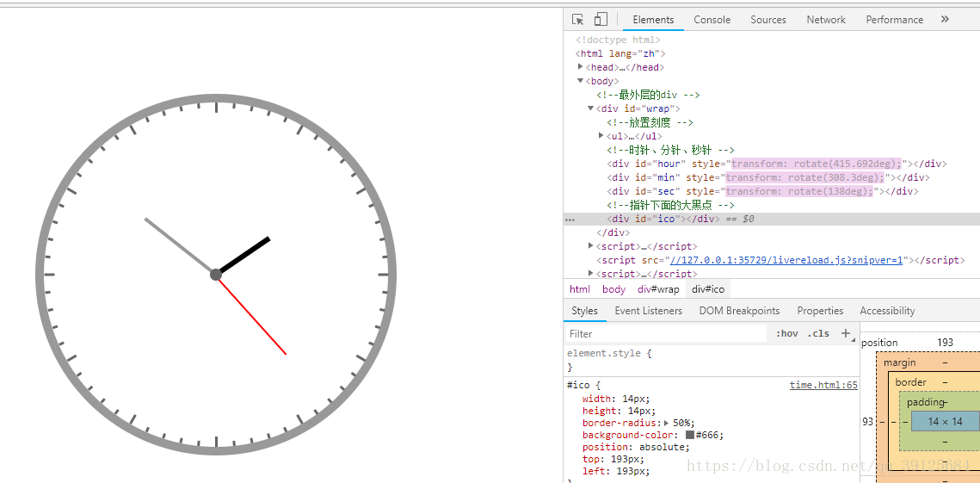
Task: Click the black hour hand of clock
Action: coord(245,255)
